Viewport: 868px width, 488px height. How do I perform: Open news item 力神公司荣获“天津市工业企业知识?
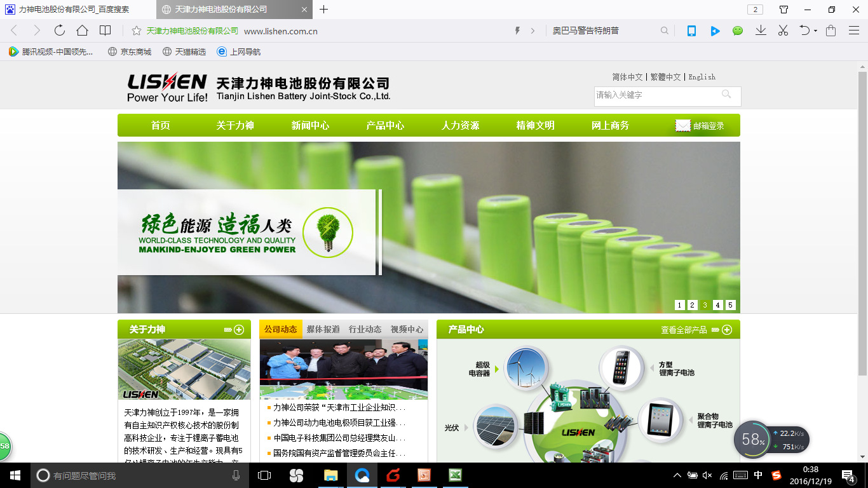point(339,407)
